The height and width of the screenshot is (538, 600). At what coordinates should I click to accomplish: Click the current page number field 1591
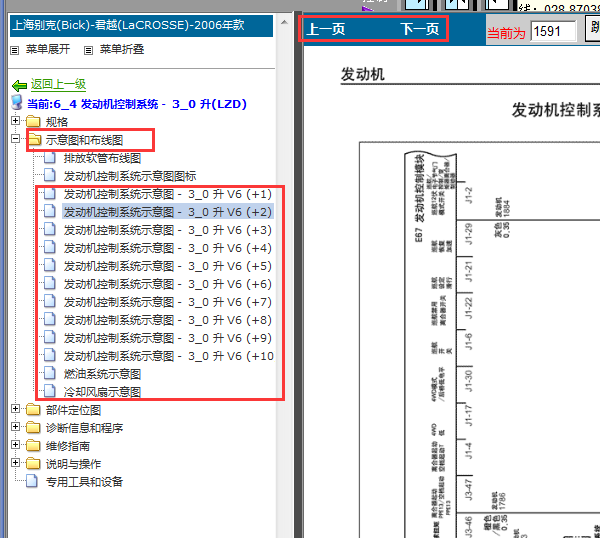553,31
